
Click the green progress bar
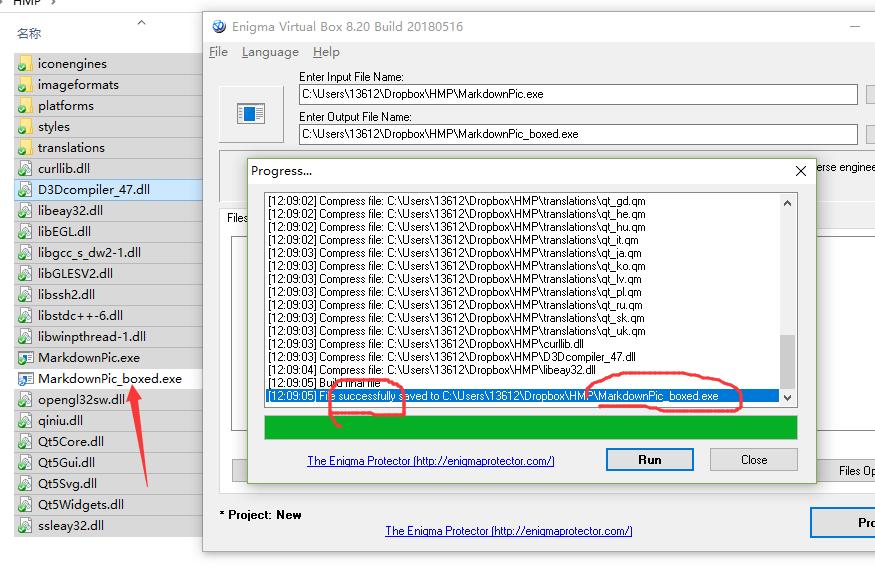coord(530,427)
